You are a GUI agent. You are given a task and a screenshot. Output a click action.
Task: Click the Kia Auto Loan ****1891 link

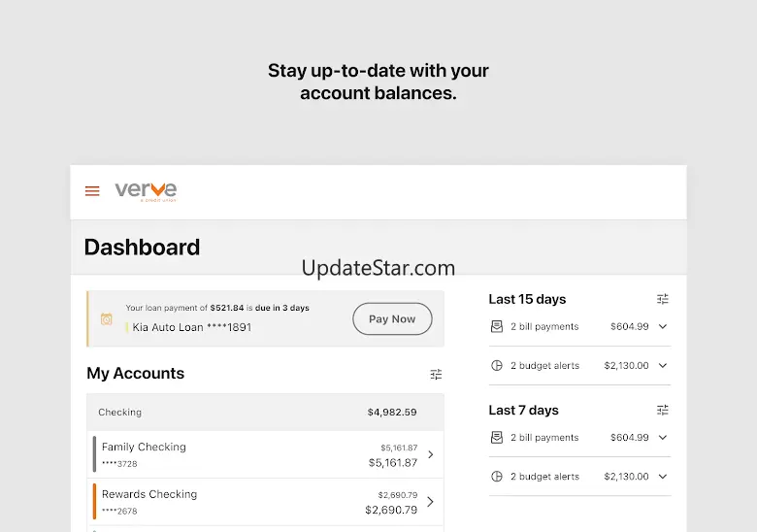pyautogui.click(x=192, y=327)
